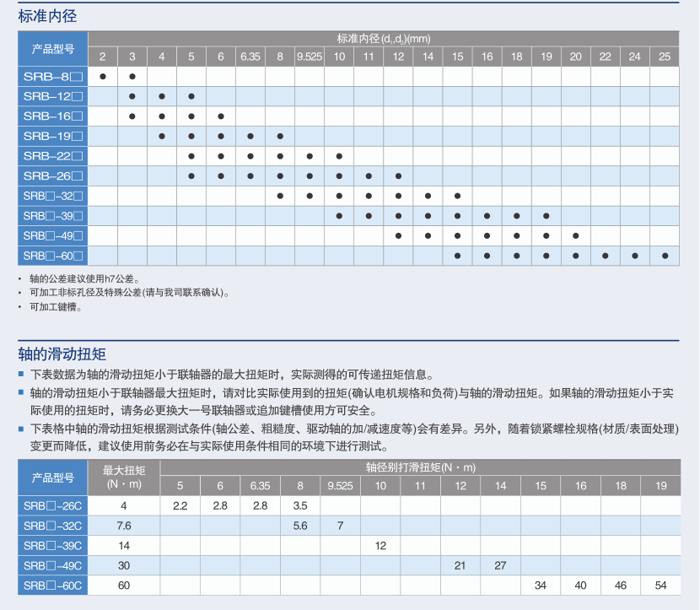This screenshot has width=700, height=610.
Task: Click the dot for SRB-49 at diameter 20
Action: click(576, 235)
